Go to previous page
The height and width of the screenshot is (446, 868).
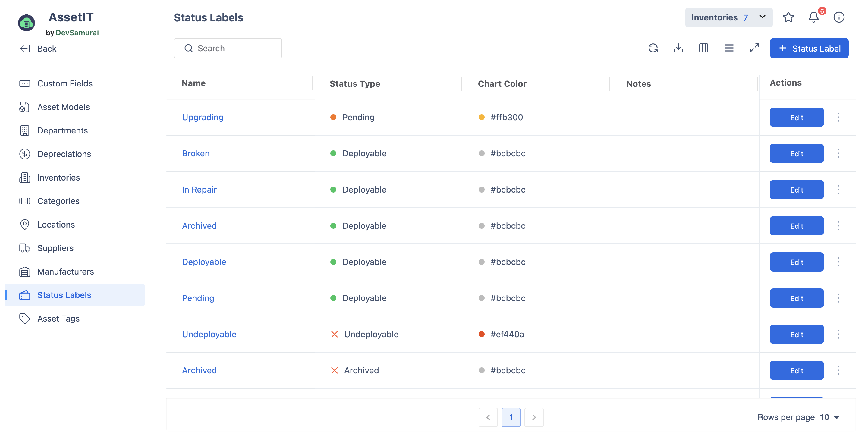click(x=488, y=417)
